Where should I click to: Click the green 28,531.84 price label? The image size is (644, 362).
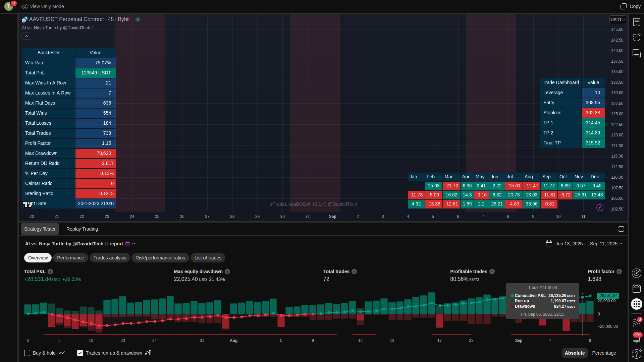point(608,296)
